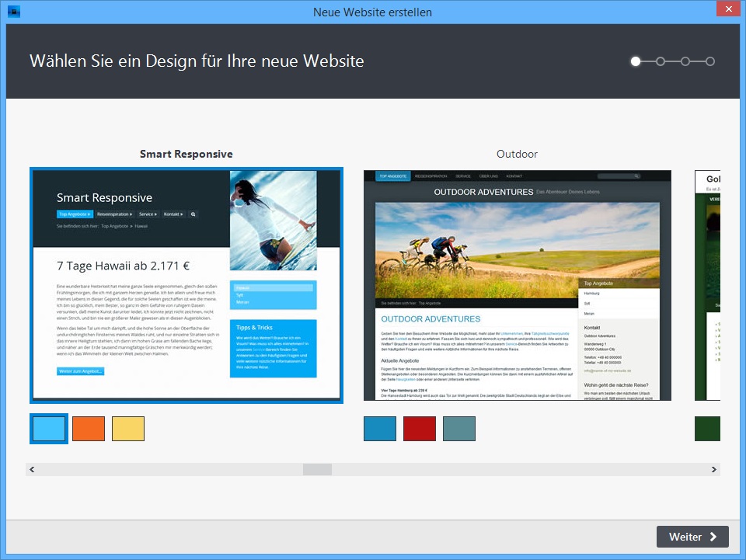Select the Outdoor design thumbnail
746x560 pixels.
(517, 285)
